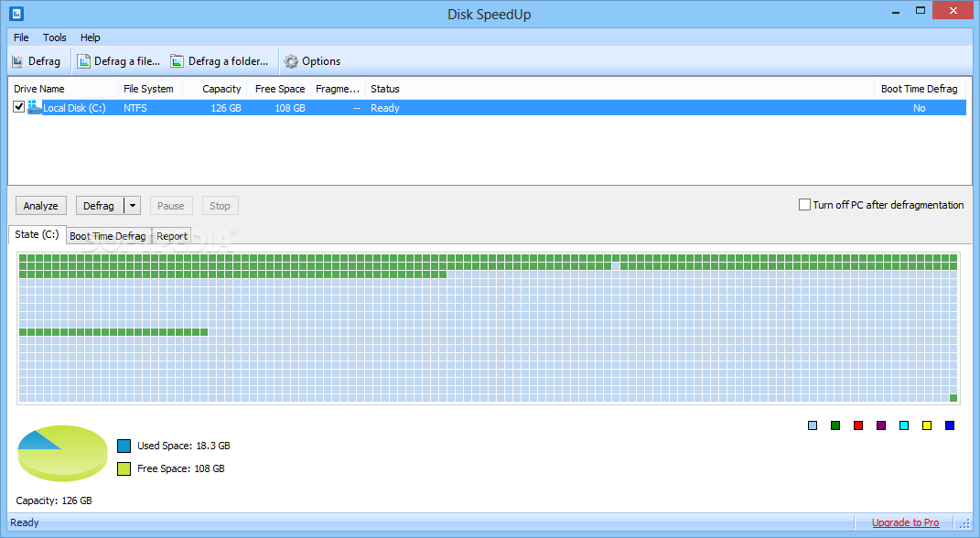Maximize the Disk SpeedUp window

[920, 11]
